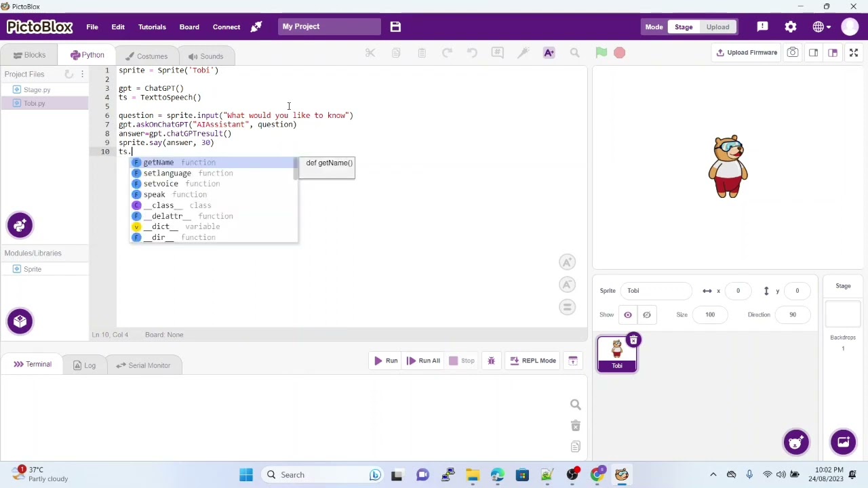Screen dimensions: 868x488
Task: Click the Run All button
Action: [424, 361]
